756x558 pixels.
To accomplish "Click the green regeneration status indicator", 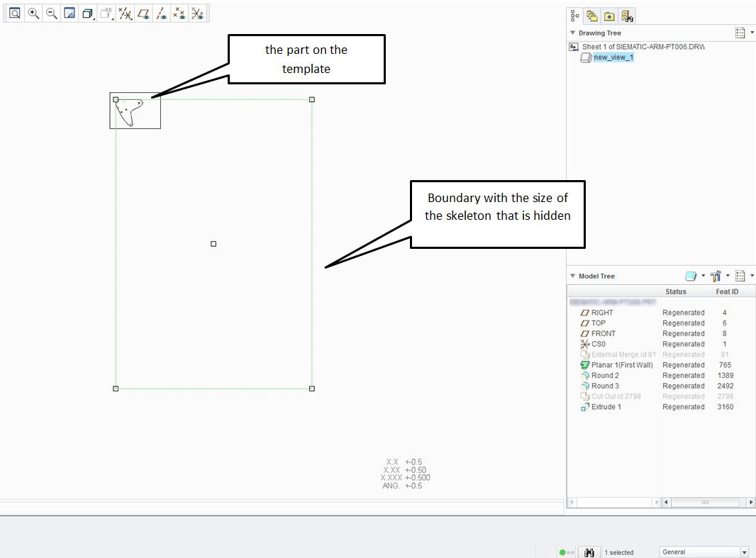I will 562,553.
